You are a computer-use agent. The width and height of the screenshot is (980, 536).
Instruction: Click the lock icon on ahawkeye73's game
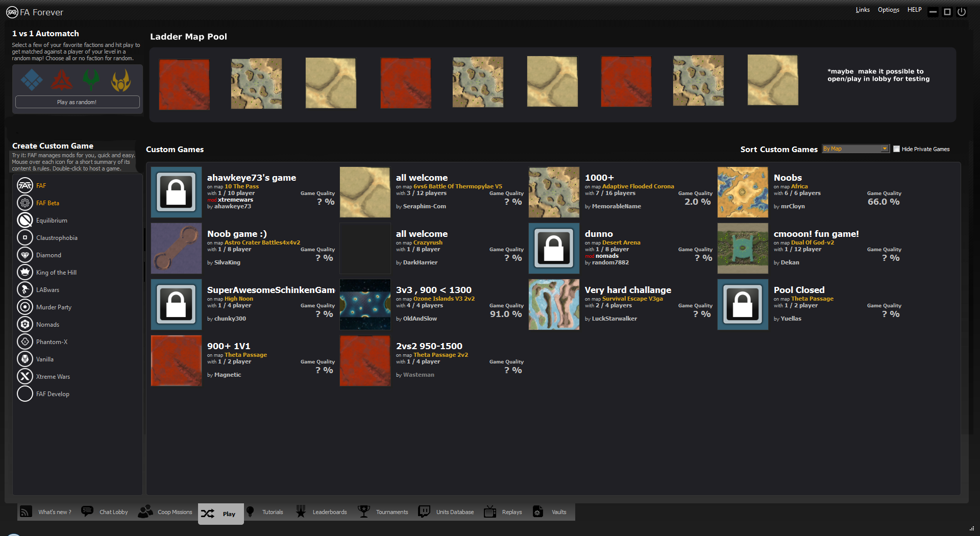[x=176, y=192]
